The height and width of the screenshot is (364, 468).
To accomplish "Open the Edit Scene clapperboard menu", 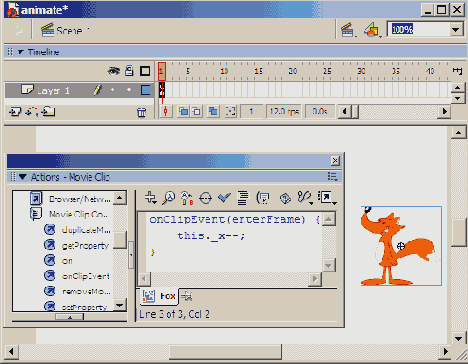I will [x=348, y=30].
